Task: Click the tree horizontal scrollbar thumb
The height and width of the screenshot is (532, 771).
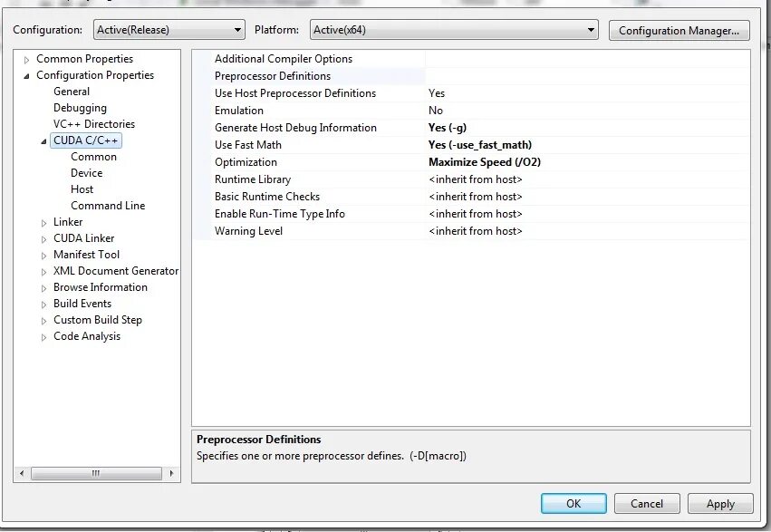Action: click(x=96, y=473)
